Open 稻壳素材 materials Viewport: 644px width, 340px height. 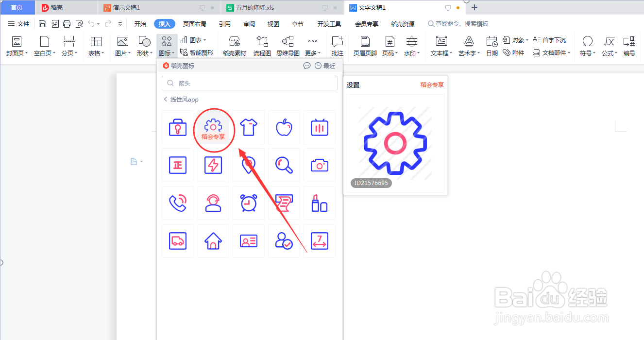click(x=235, y=47)
